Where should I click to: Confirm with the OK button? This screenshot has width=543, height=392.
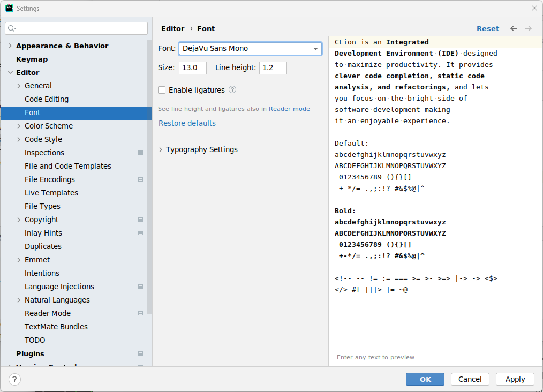[425, 379]
